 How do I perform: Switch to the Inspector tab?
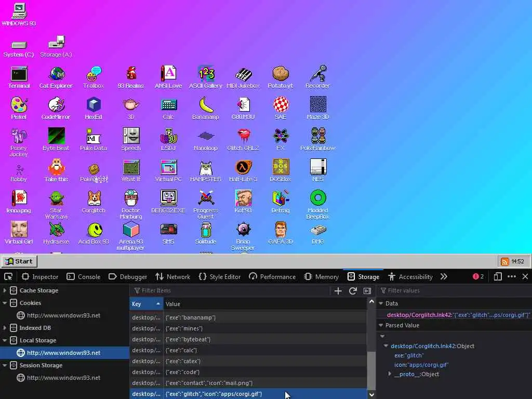[40, 277]
